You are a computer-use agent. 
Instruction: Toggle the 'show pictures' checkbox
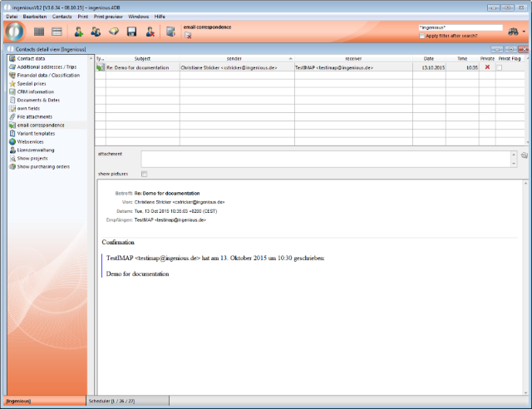click(x=144, y=174)
